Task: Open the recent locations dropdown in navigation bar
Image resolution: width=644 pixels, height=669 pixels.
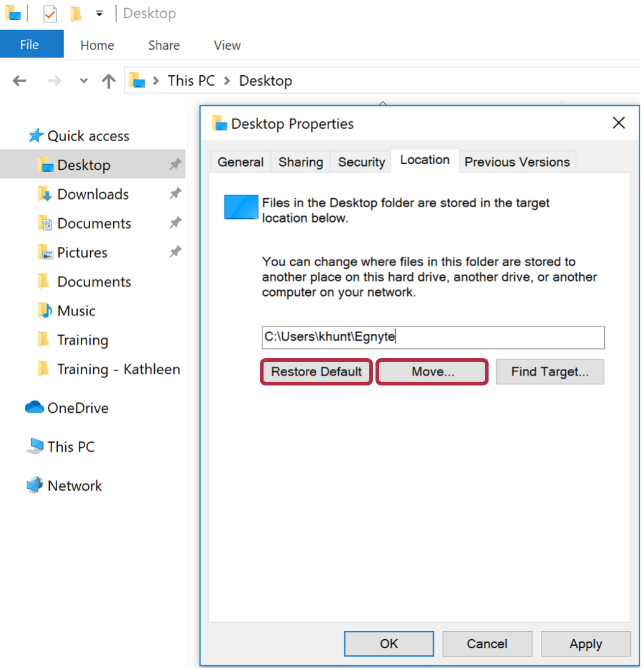Action: (83, 81)
